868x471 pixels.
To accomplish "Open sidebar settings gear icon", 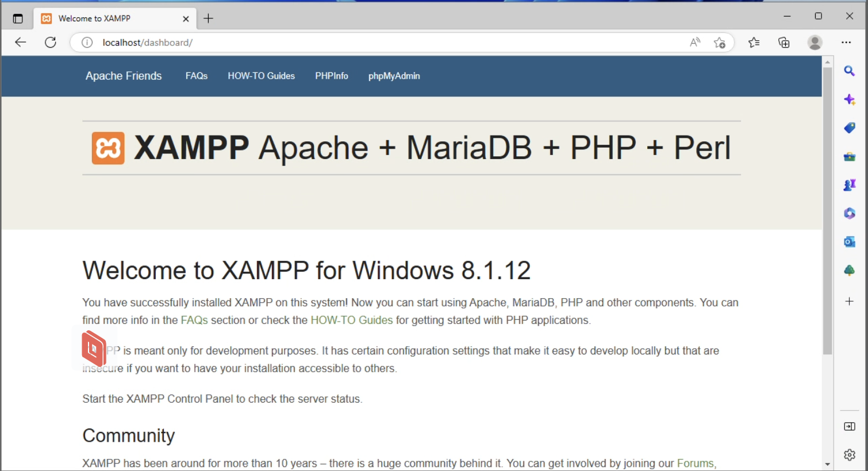I will (x=849, y=455).
